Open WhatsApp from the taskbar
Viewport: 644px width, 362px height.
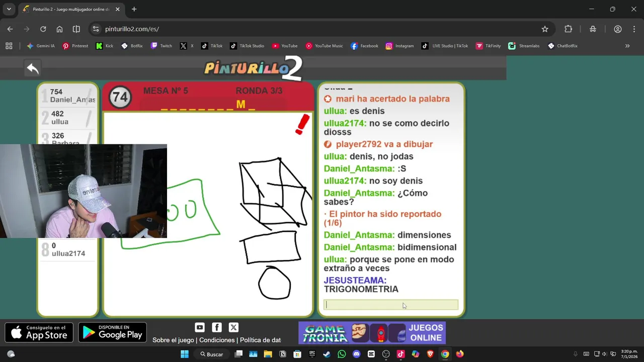pos(342,354)
